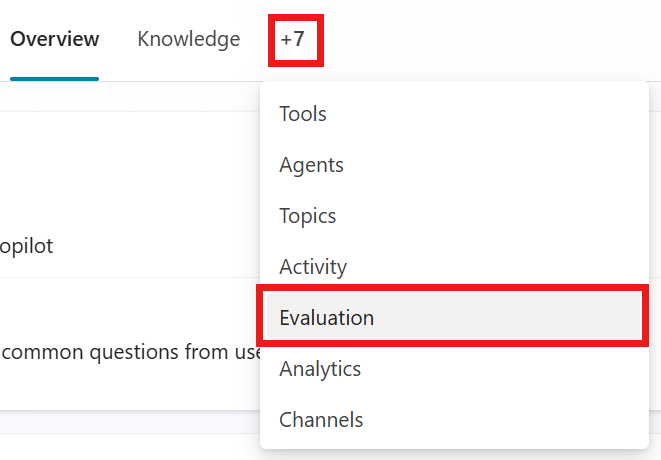Screen dimensions: 661x460
Task: Go to Activity in the menu
Action: coord(313,267)
